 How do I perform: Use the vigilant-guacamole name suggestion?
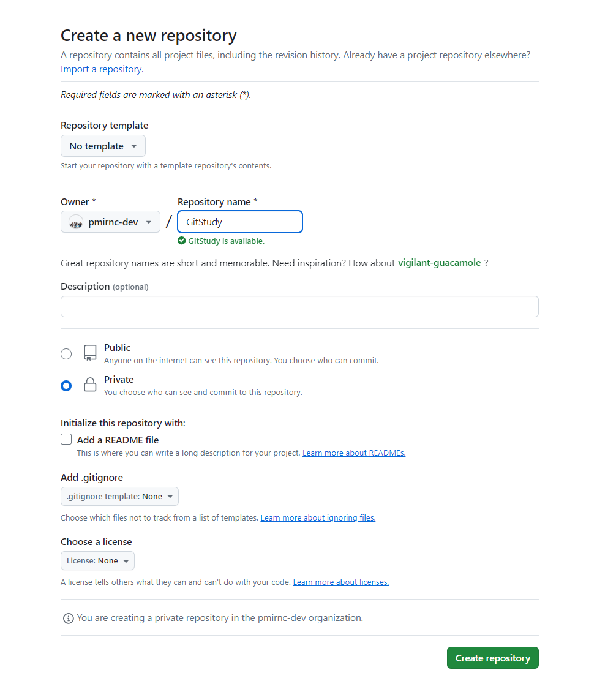point(440,263)
